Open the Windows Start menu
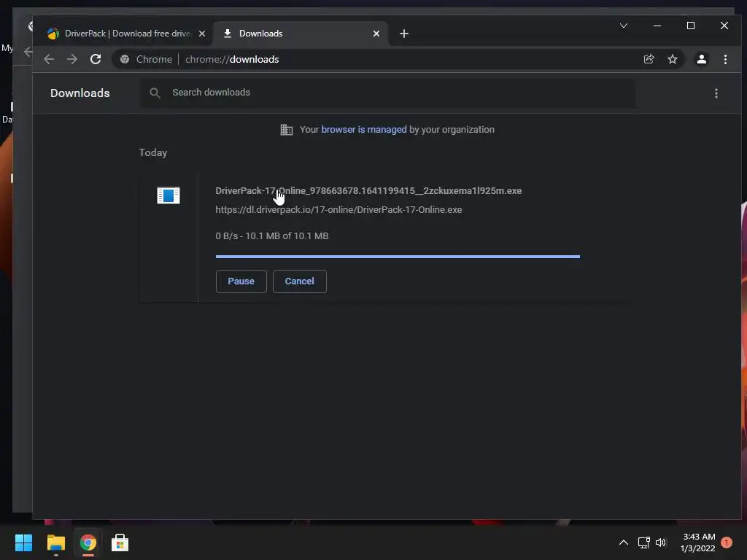 point(23,542)
